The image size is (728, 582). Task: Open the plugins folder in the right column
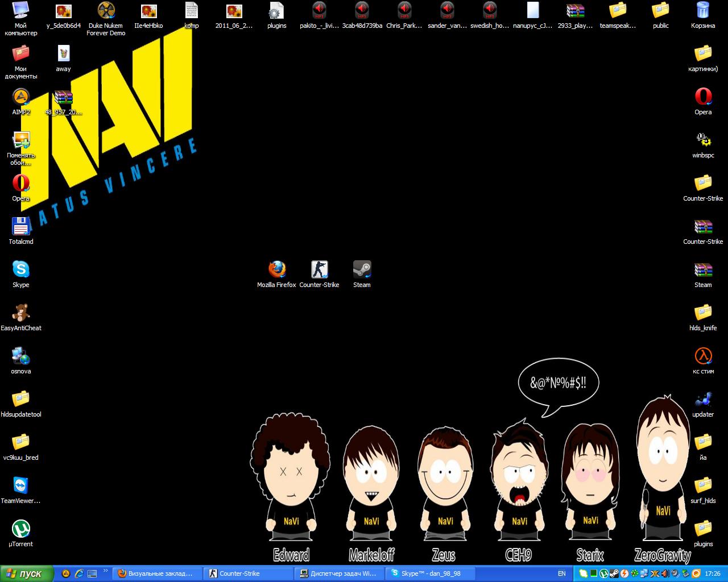(x=703, y=534)
